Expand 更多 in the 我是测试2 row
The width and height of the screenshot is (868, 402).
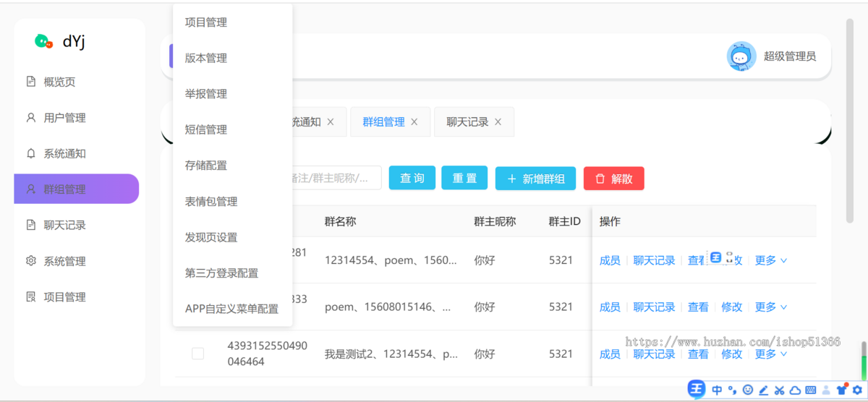pyautogui.click(x=771, y=354)
